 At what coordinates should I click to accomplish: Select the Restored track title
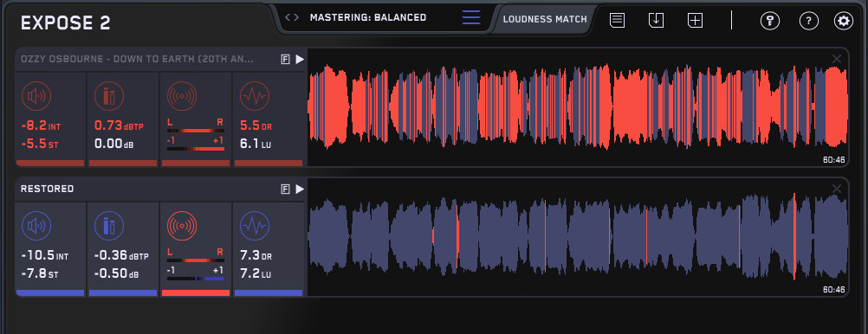(47, 189)
